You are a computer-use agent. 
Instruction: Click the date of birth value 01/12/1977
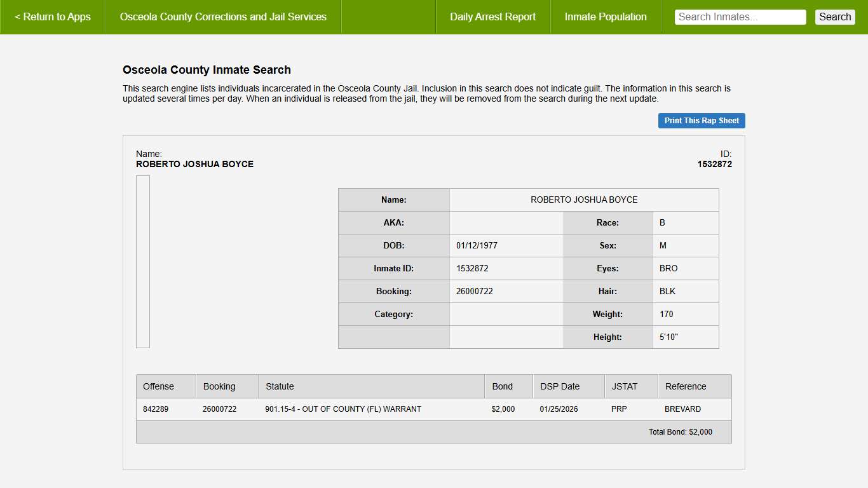coord(472,246)
